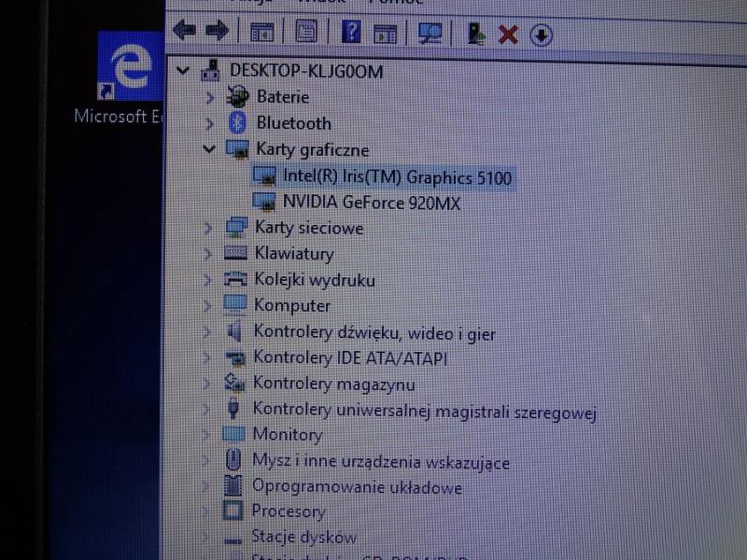
Task: Click the Forward arrow toolbar button
Action: [x=218, y=31]
